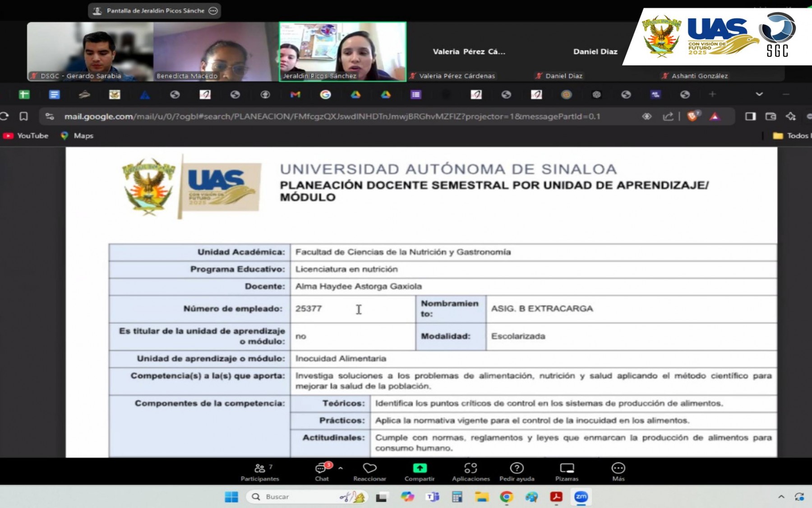Select Daniel Diaz participant tile
Image resolution: width=812 pixels, height=508 pixels.
595,51
